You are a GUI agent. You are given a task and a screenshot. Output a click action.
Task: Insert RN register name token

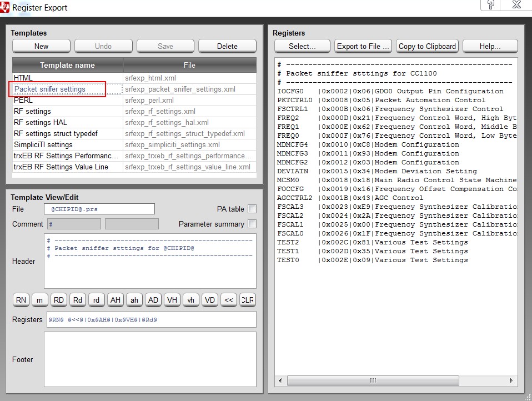pyautogui.click(x=21, y=300)
